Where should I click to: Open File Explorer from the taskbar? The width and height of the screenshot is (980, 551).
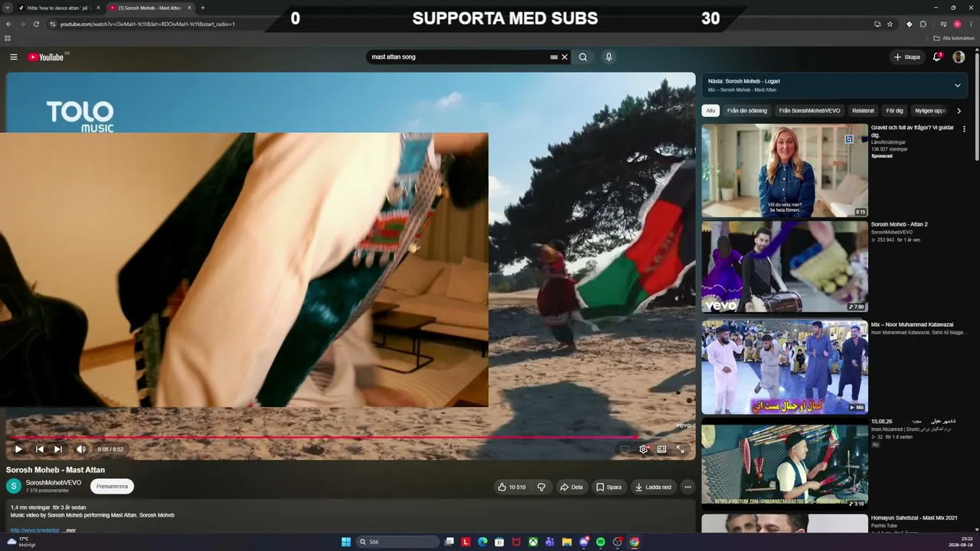(x=567, y=542)
